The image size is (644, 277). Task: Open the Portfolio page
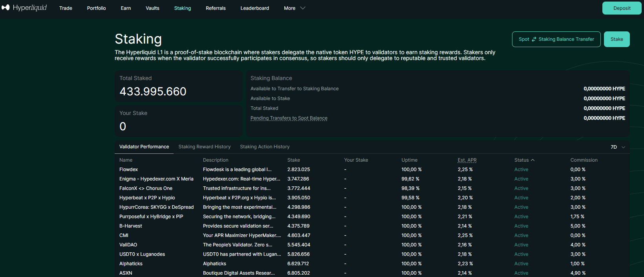click(97, 8)
